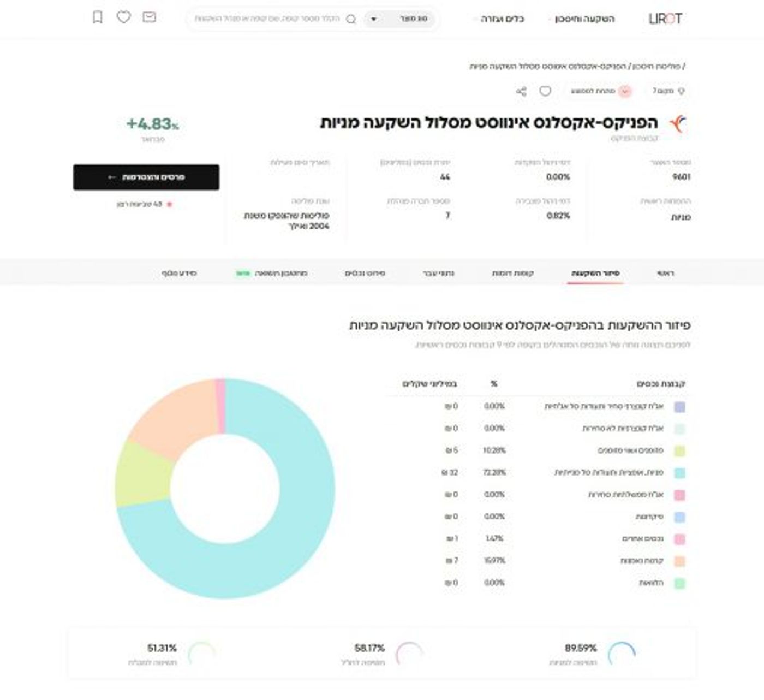The height and width of the screenshot is (700, 764).
Task: Open the פוליסות חיסכון breadcrumb link
Action: coord(656,67)
